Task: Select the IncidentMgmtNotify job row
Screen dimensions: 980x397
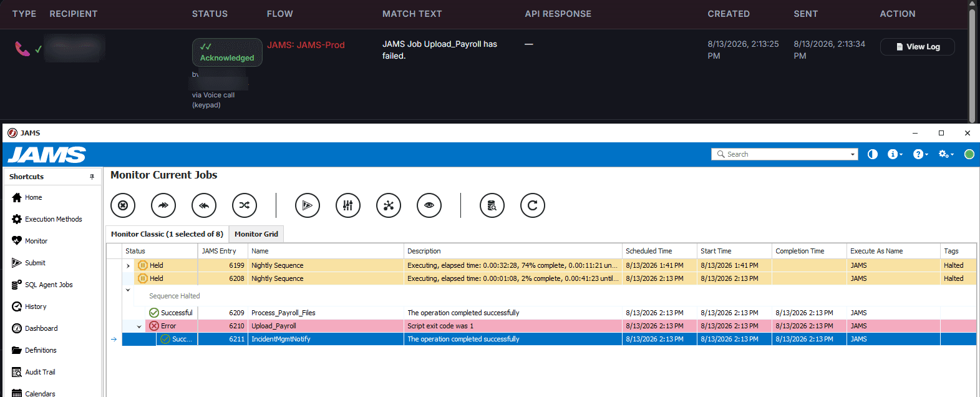Action: (549, 339)
